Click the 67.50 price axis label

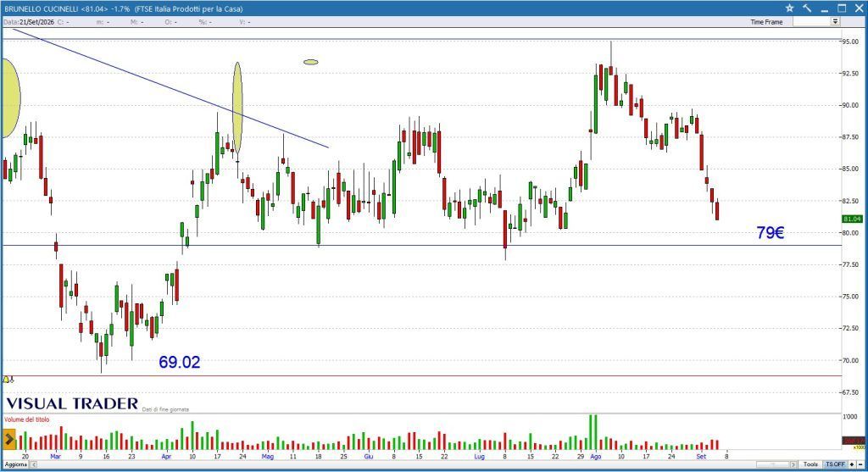851,392
